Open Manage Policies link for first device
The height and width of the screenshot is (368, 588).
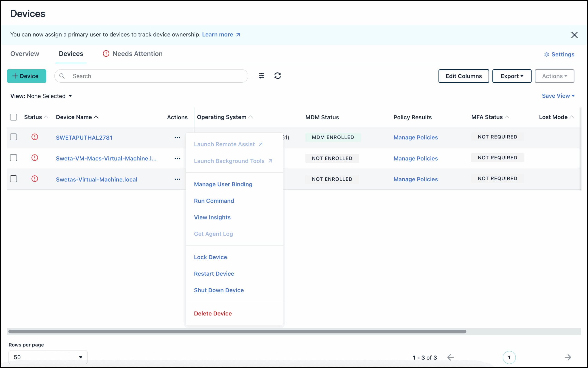click(415, 138)
